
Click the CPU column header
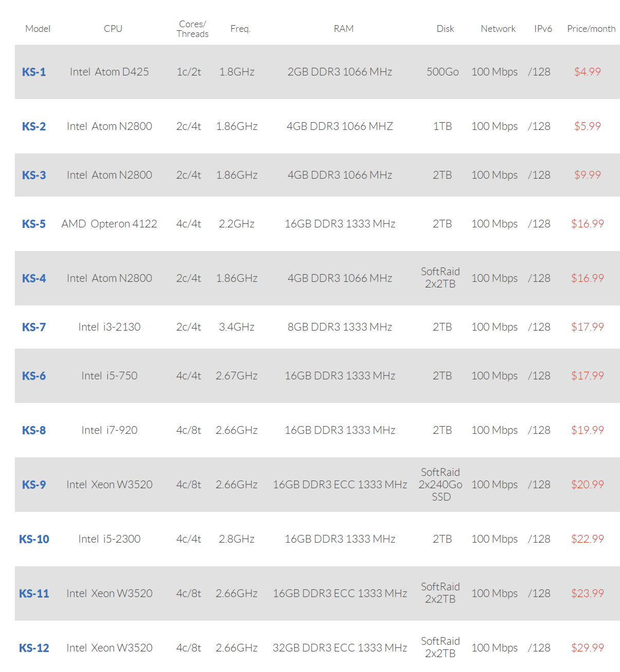[x=113, y=29]
